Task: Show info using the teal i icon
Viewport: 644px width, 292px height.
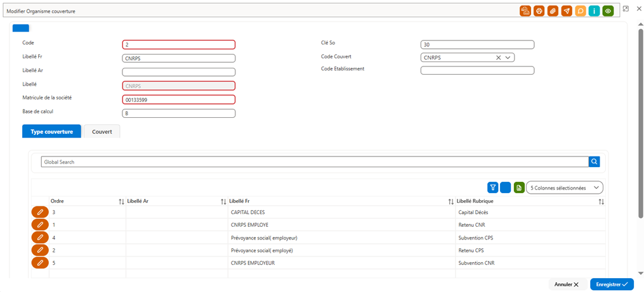Action: 595,11
